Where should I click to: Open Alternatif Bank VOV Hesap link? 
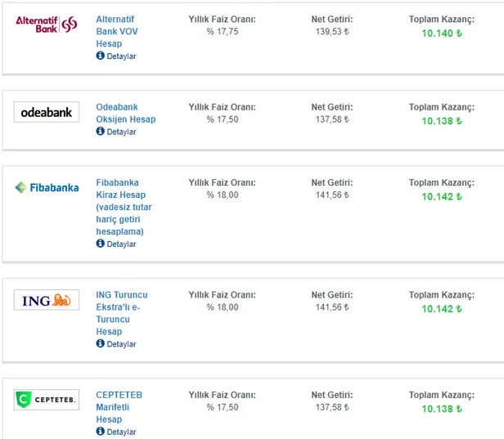pos(117,31)
